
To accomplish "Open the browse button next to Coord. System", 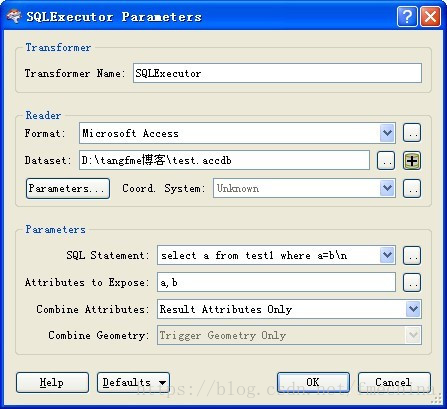I will point(412,188).
